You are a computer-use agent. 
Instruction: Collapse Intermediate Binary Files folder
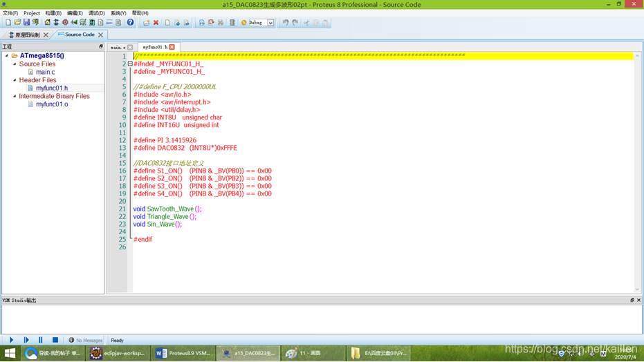click(x=15, y=96)
